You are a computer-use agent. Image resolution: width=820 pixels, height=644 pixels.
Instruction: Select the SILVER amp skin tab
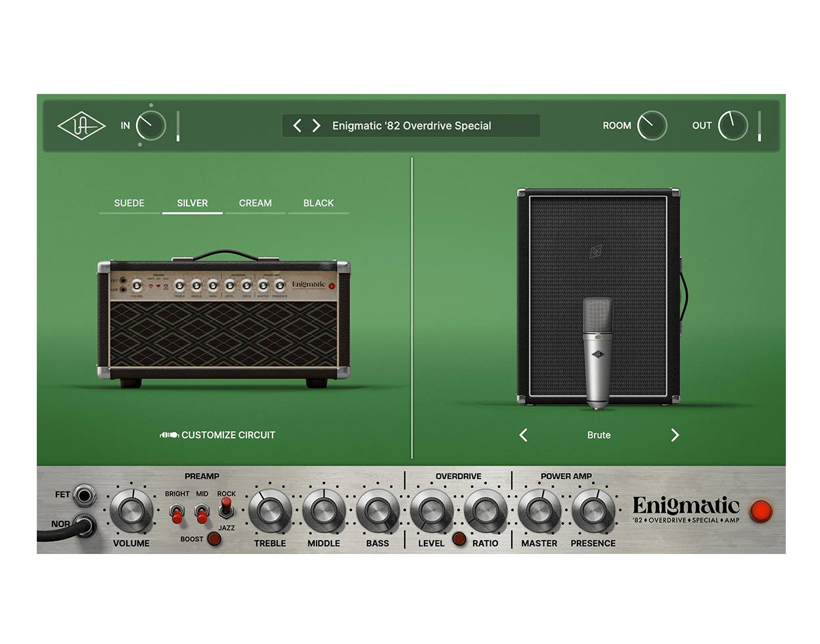point(193,204)
